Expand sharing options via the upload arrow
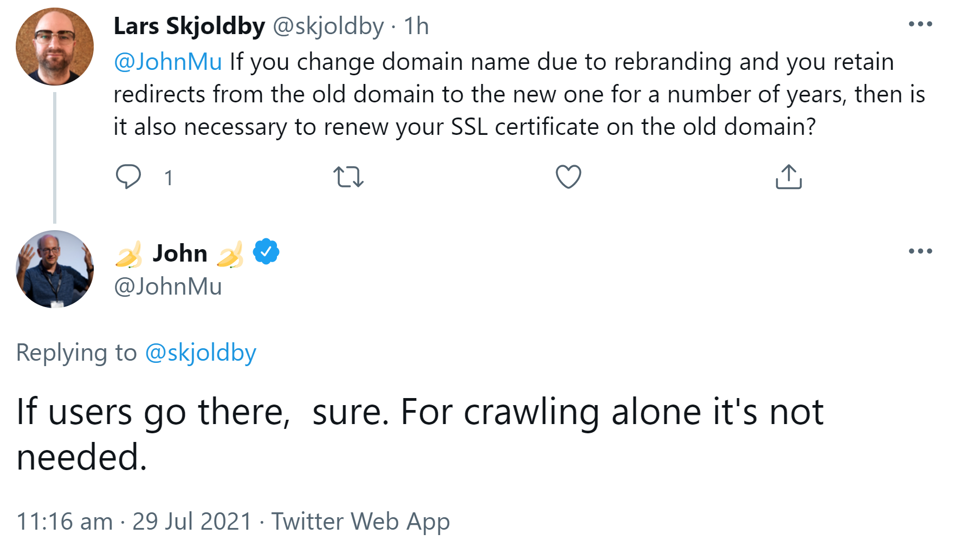Viewport: 955px width, 560px height. click(x=789, y=176)
